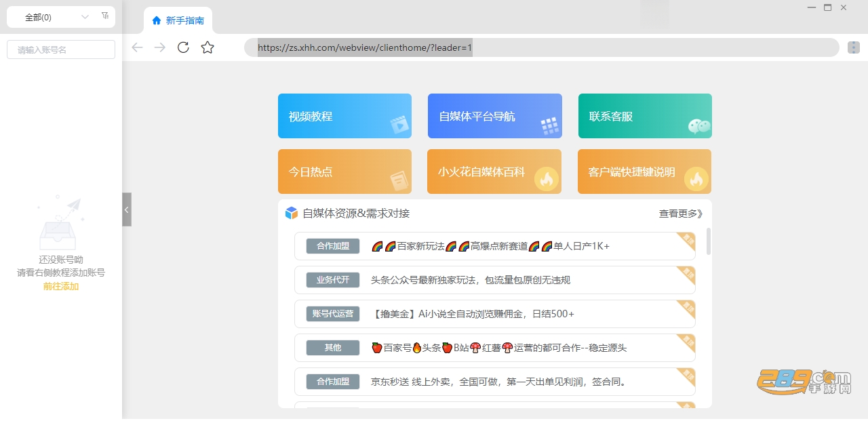Open the 百家新玩法 高爆点新赛道 listing

495,246
